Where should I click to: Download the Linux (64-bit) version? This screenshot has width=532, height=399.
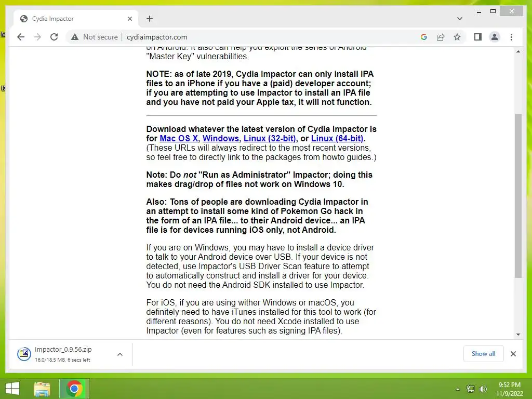pos(337,138)
